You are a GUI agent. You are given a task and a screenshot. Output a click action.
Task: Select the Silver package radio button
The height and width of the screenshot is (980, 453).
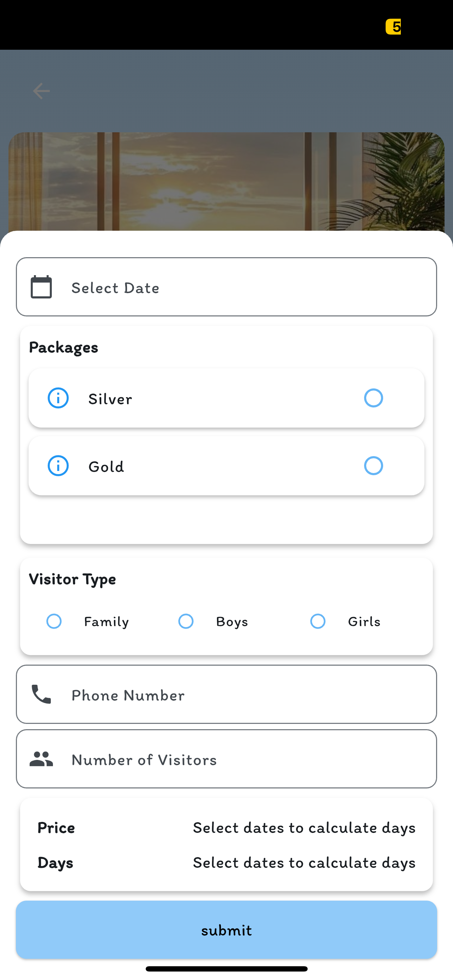coord(374,398)
